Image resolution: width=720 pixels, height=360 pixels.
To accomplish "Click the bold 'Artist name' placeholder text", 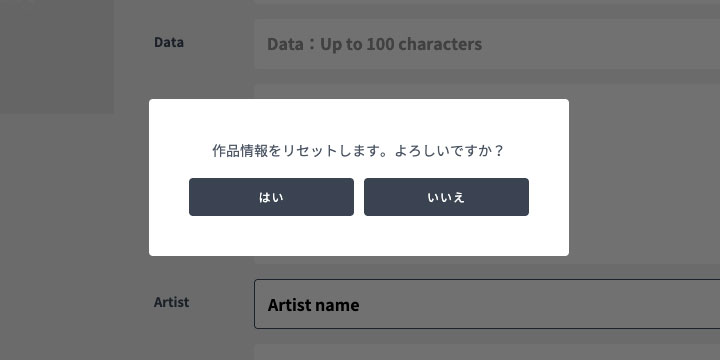I will [x=314, y=305].
